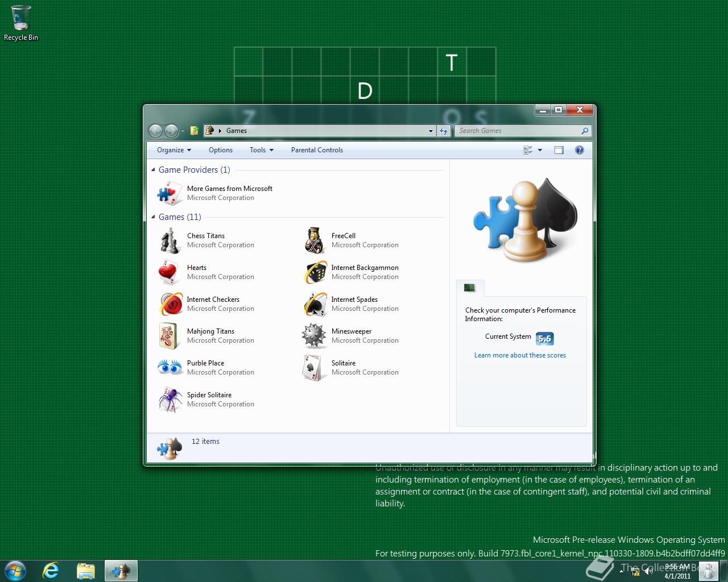This screenshot has height=582, width=728.
Task: Click Learn more about these scores link
Action: pos(520,355)
